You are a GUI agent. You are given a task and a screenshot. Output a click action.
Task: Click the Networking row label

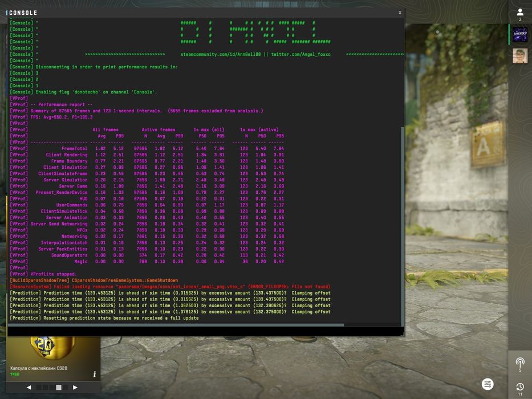tap(74, 237)
